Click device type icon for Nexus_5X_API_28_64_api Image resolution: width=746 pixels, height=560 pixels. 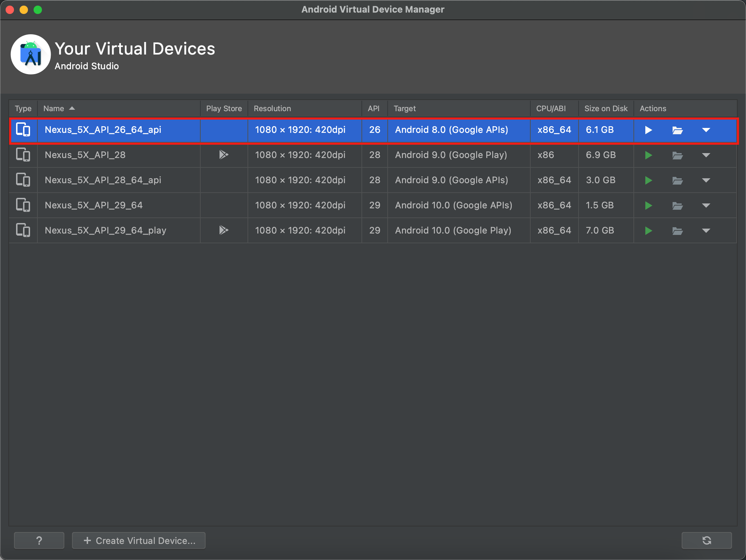(x=23, y=180)
